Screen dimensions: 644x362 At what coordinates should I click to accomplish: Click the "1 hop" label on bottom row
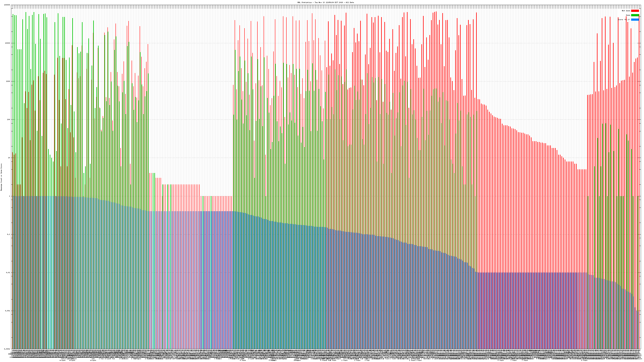click(x=367, y=360)
